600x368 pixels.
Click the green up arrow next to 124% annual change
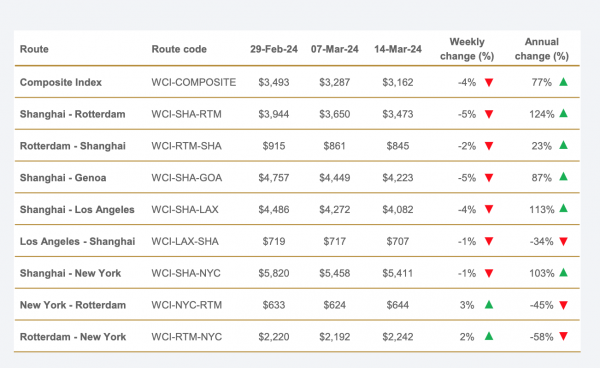point(563,113)
